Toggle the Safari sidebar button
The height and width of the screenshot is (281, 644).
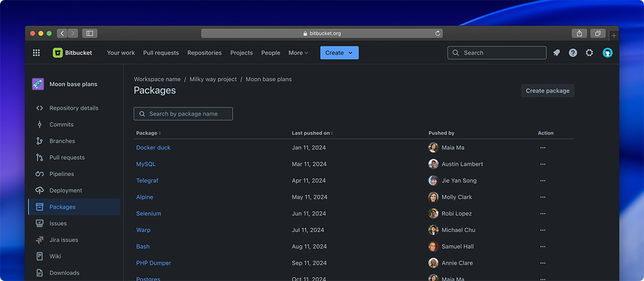(x=89, y=33)
